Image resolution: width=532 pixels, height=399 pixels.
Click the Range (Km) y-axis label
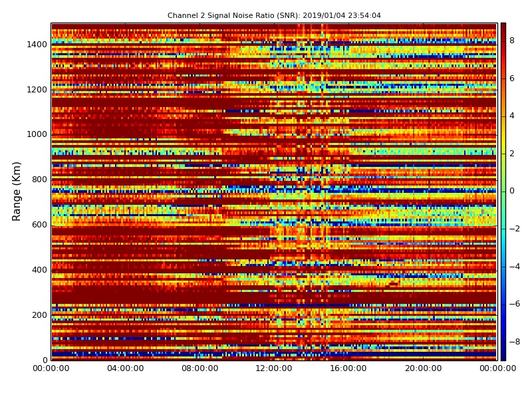pyautogui.click(x=16, y=192)
